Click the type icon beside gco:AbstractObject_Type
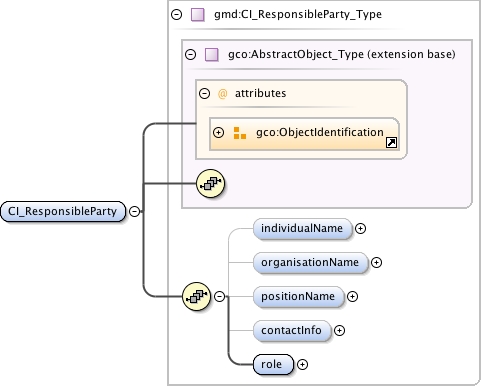This screenshot has height=387, width=482. [x=212, y=55]
